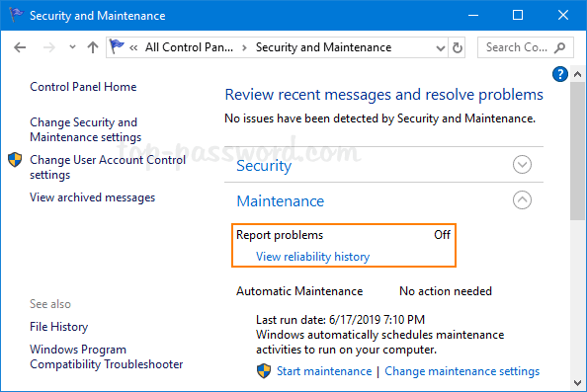Screen dimensions: 587x392
Task: Collapse the Maintenance section chevron
Action: coord(522,200)
